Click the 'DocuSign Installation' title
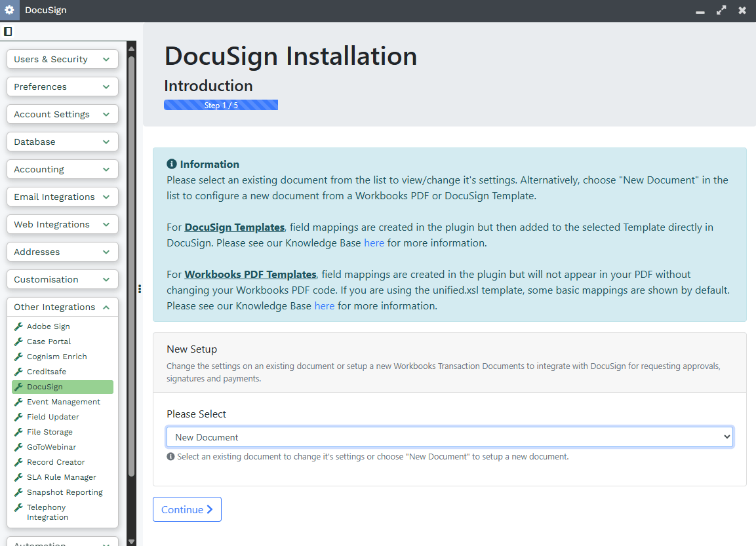The height and width of the screenshot is (546, 756). click(x=290, y=56)
